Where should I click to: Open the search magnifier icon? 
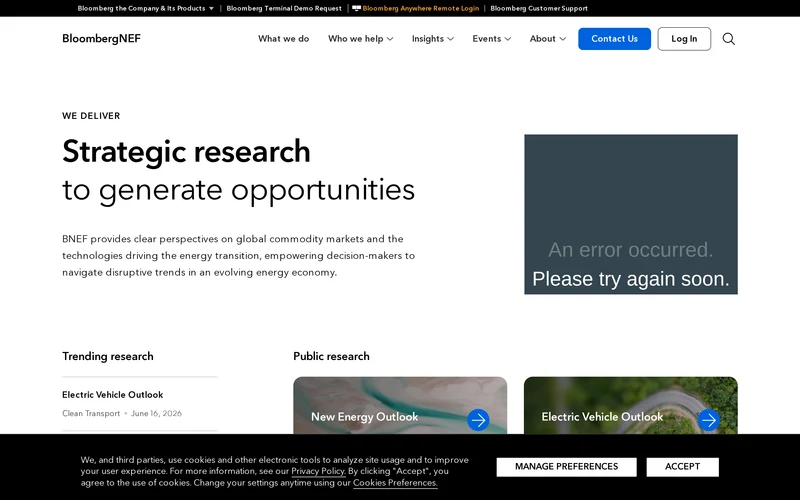(x=729, y=39)
